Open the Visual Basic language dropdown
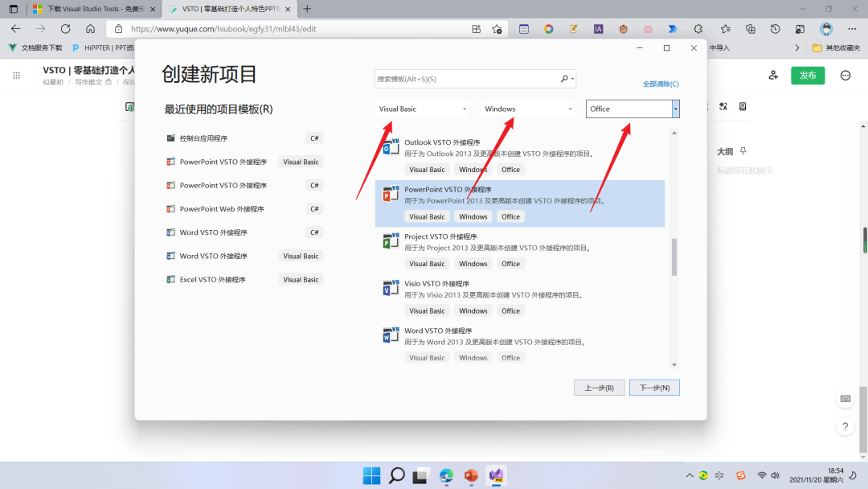868x489 pixels. [423, 107]
